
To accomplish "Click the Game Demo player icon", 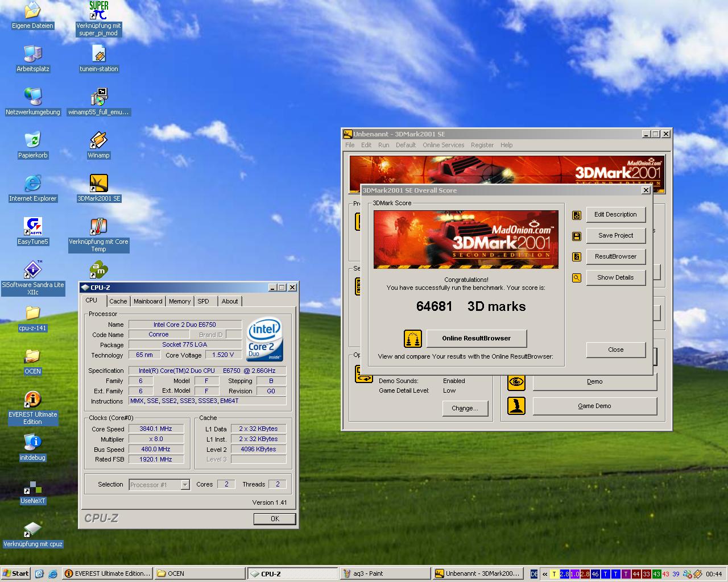I will click(x=516, y=406).
